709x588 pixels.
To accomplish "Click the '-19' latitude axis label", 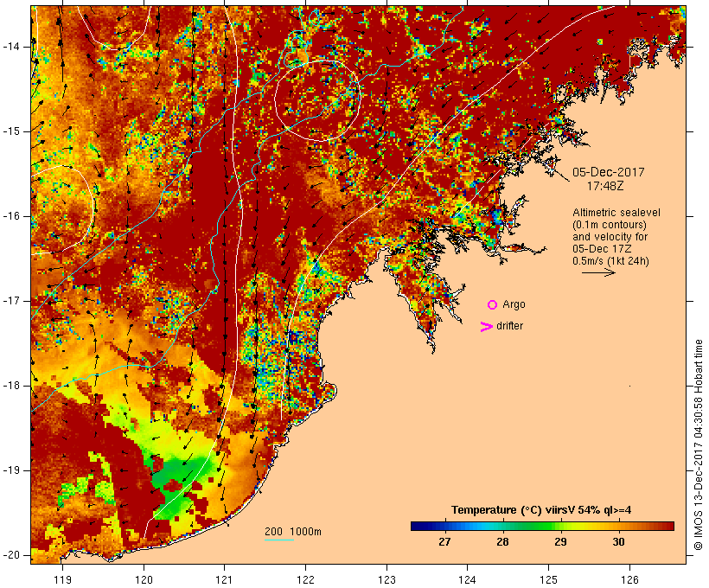I will pyautogui.click(x=11, y=470).
